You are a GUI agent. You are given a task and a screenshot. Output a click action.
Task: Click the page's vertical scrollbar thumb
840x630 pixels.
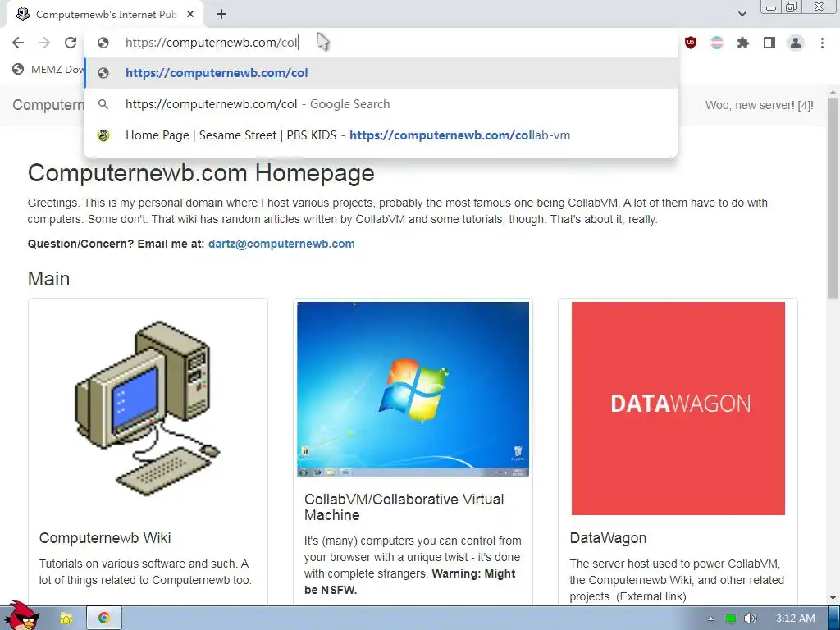tap(833, 199)
